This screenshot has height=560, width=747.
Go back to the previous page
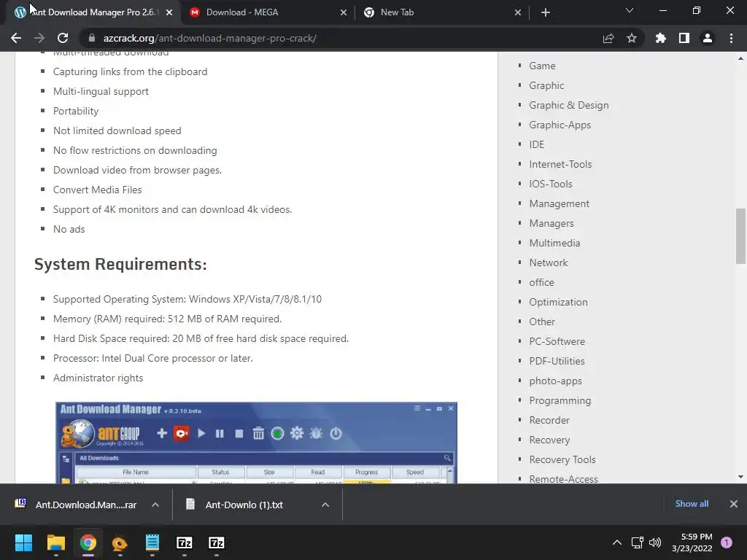[x=16, y=38]
